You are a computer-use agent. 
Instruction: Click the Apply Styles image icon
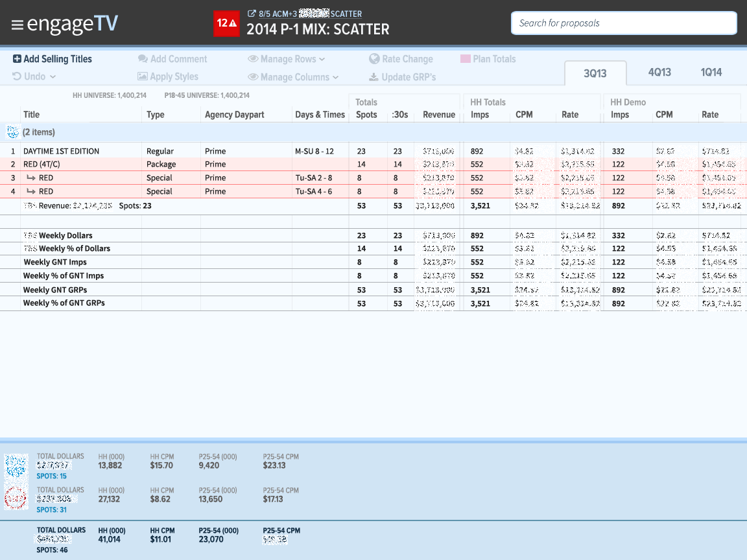point(143,76)
